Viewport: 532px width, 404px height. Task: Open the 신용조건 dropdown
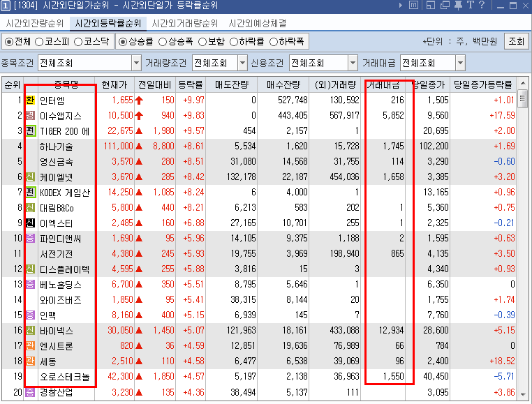[x=353, y=63]
